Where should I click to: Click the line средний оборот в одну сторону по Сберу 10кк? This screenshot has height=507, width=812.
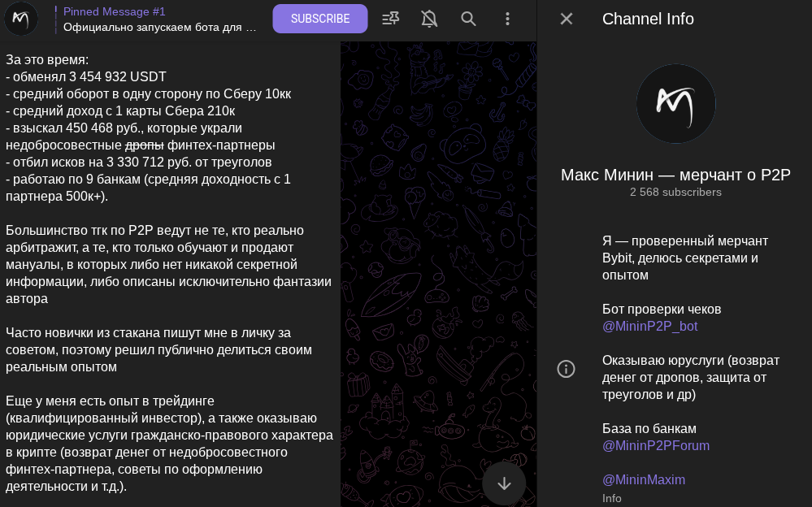148,93
